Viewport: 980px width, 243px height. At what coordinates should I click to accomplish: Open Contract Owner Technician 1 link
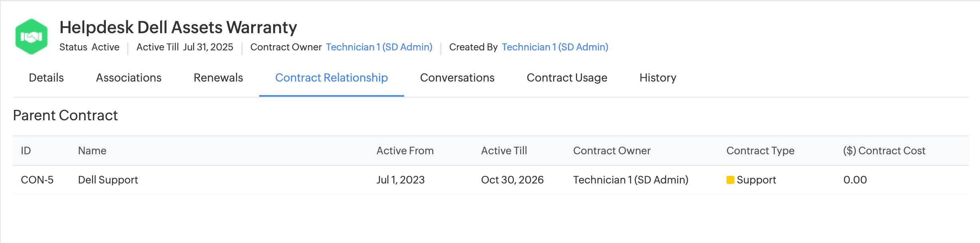[379, 47]
